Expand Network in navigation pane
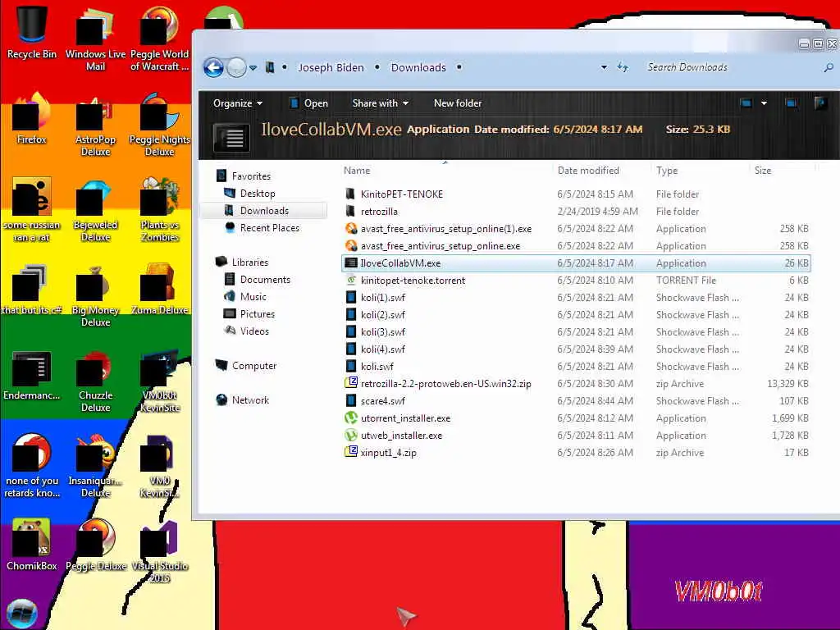The width and height of the screenshot is (840, 630). pos(250,399)
